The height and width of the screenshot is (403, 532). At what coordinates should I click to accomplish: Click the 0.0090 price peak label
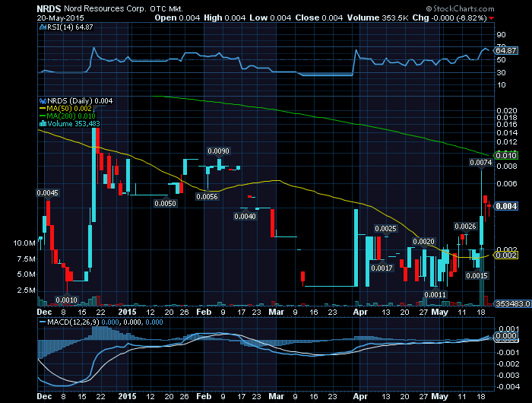click(219, 151)
